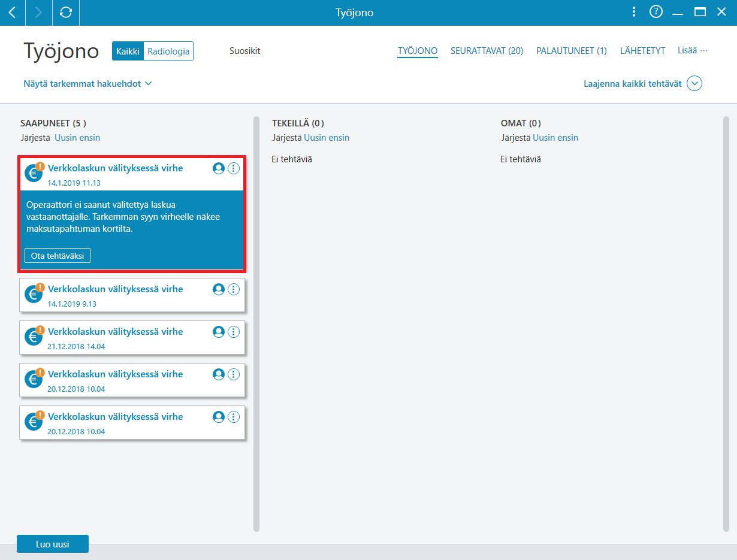Open the help question mark icon

click(x=656, y=12)
